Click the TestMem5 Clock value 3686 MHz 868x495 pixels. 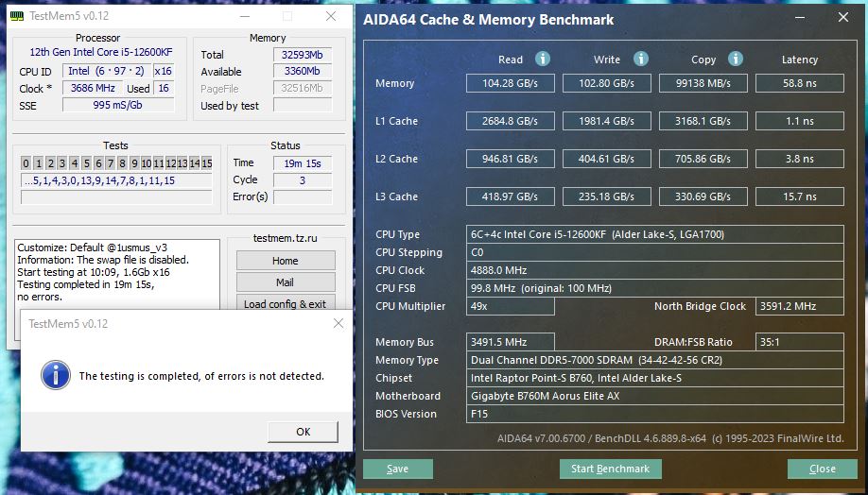click(x=93, y=88)
